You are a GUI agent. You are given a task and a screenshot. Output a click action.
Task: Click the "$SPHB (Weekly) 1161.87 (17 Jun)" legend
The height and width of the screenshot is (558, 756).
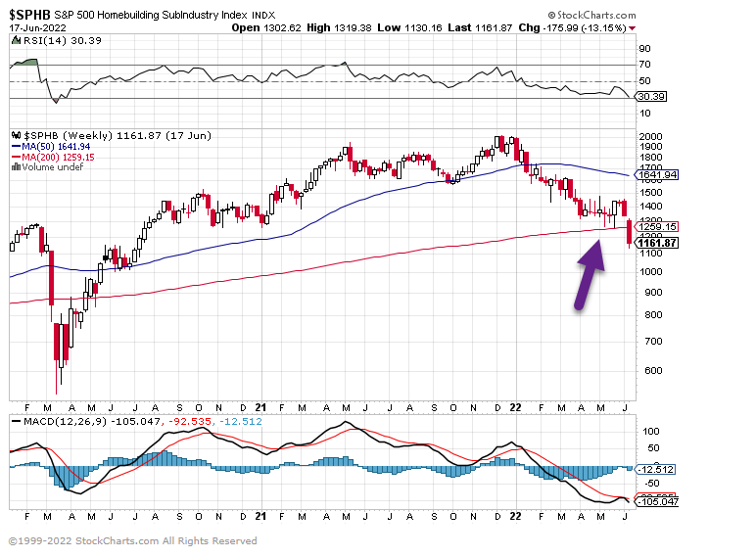pos(118,135)
